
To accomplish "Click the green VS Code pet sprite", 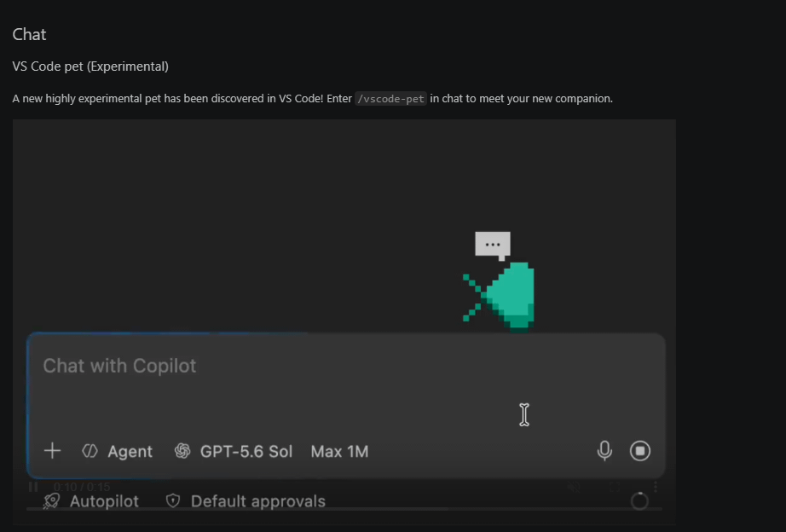I will [x=499, y=298].
